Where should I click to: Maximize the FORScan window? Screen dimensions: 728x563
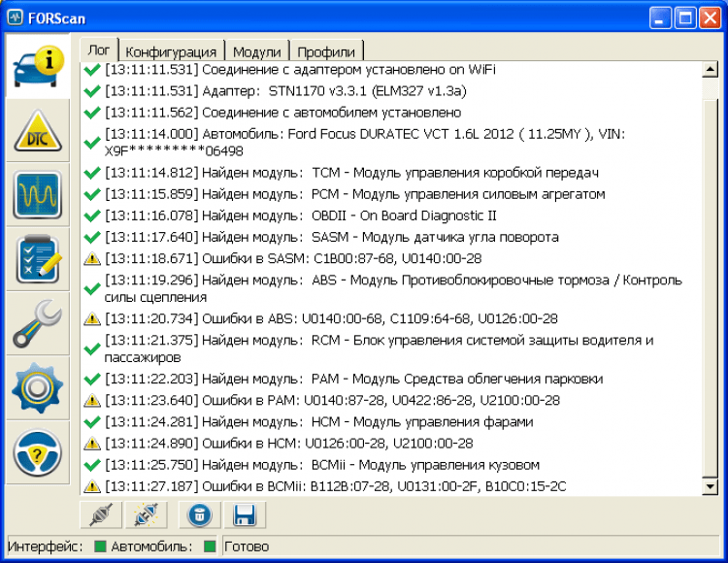point(685,18)
